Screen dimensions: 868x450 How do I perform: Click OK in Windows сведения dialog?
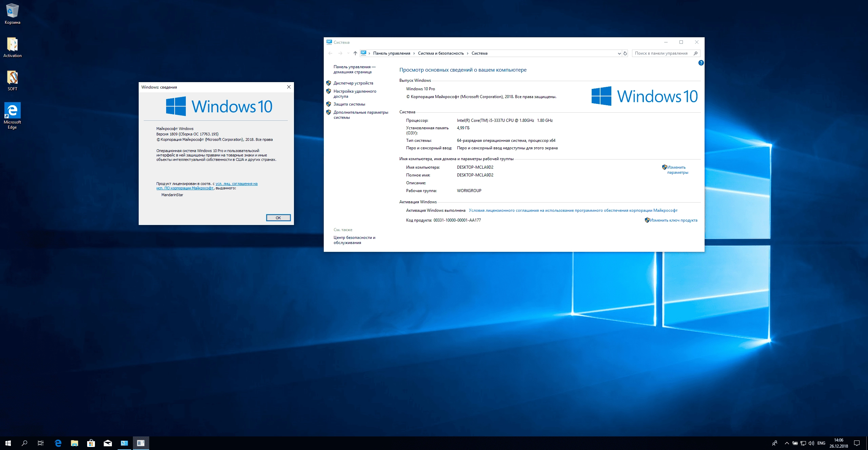(278, 218)
